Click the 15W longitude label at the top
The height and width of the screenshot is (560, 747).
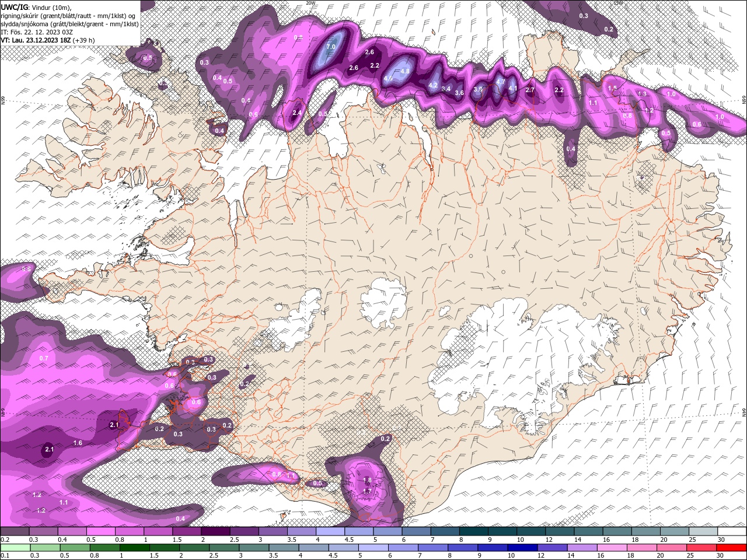tap(618, 3)
